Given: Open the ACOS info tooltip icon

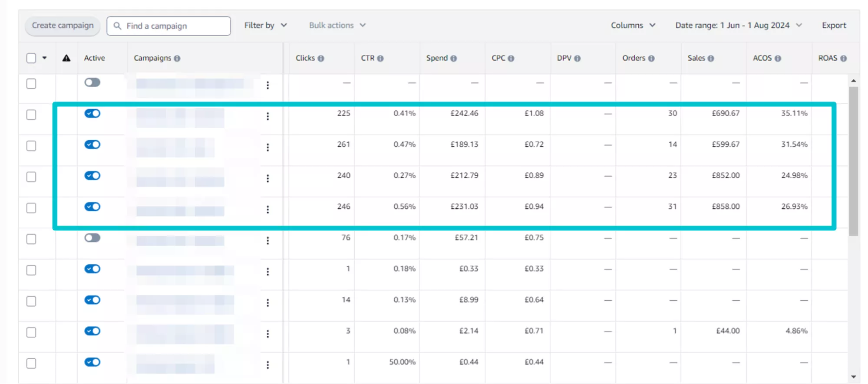Looking at the screenshot, I should pos(777,59).
